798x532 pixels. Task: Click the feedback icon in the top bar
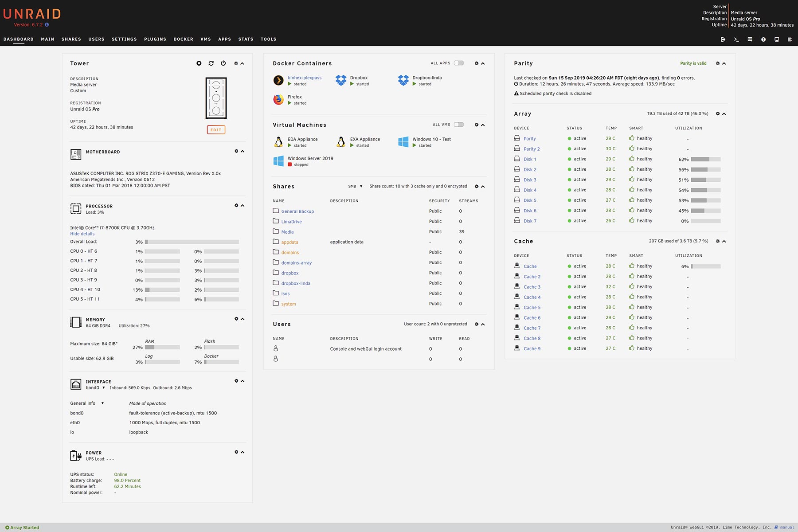(x=750, y=39)
